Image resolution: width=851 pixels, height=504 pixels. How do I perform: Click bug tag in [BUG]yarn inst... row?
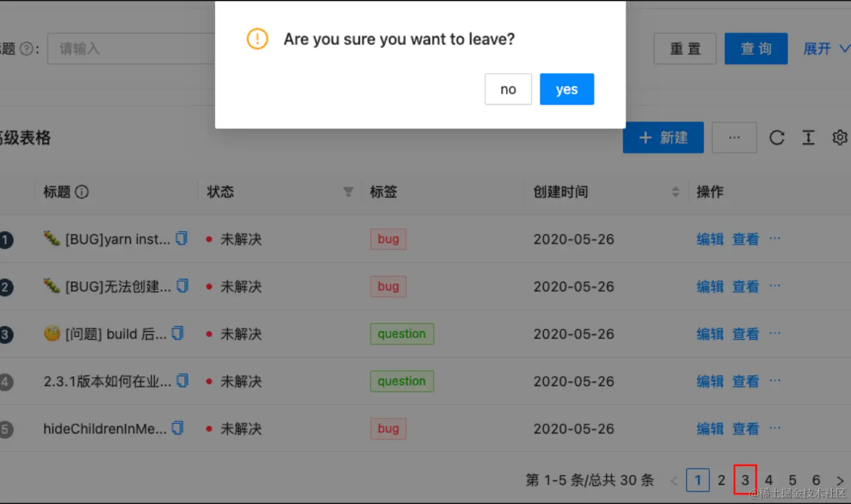coord(388,239)
